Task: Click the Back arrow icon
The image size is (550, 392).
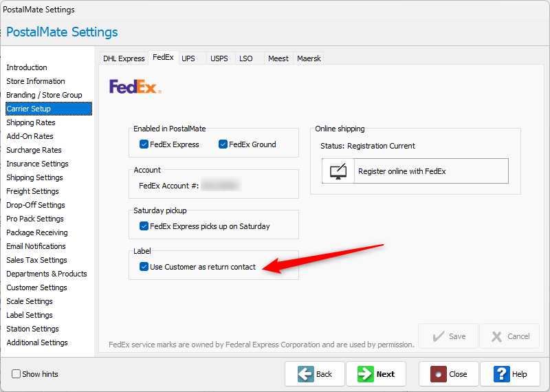Action: coord(305,374)
